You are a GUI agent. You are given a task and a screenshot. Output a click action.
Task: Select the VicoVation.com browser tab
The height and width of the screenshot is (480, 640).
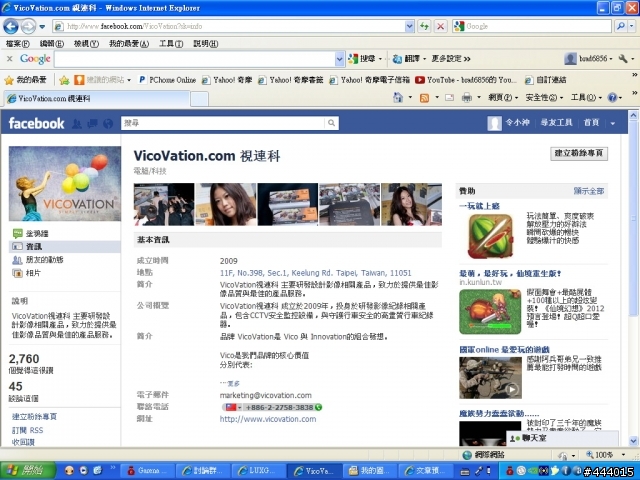(x=96, y=98)
